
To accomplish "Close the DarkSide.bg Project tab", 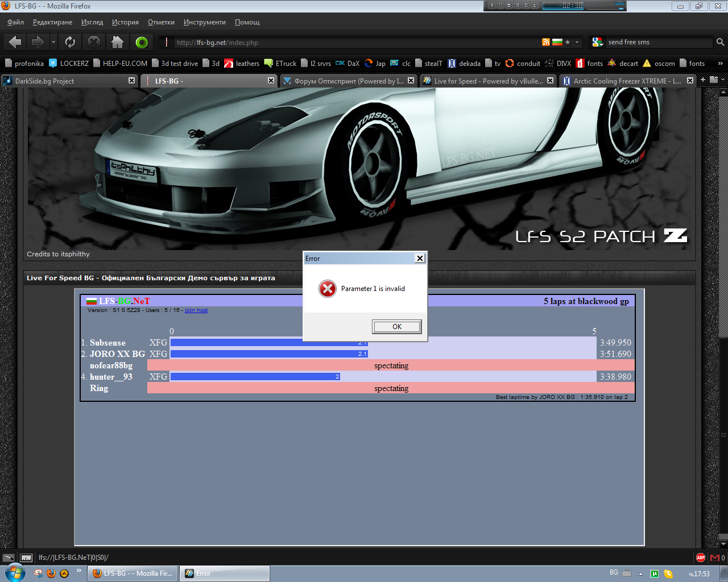I will (x=131, y=81).
